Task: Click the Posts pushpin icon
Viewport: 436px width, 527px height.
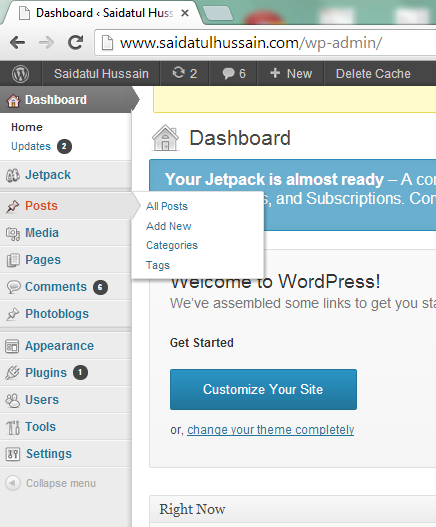Action: [x=13, y=206]
